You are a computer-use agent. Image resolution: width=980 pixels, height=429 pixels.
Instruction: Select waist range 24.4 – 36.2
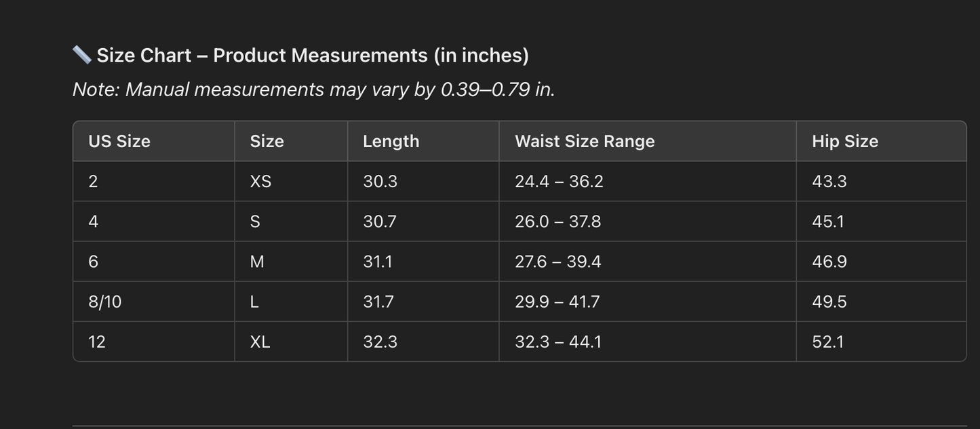559,182
